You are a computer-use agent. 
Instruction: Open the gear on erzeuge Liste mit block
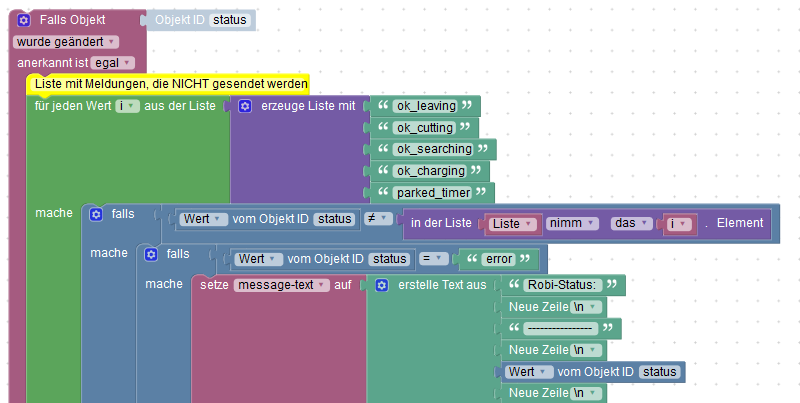245,106
